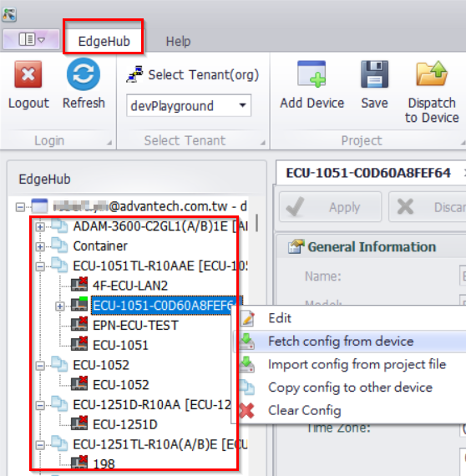Expand the ADAM-3600-C2GL1 tree node
This screenshot has width=466, height=476.
click(40, 227)
